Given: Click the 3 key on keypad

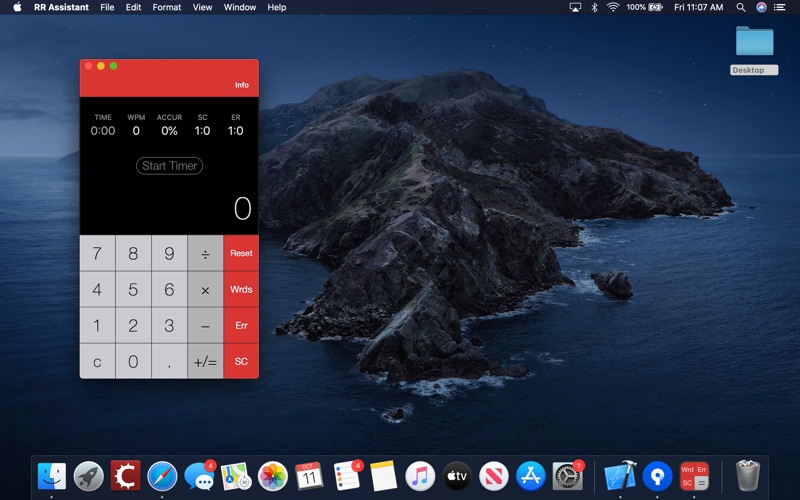Looking at the screenshot, I should [x=169, y=325].
